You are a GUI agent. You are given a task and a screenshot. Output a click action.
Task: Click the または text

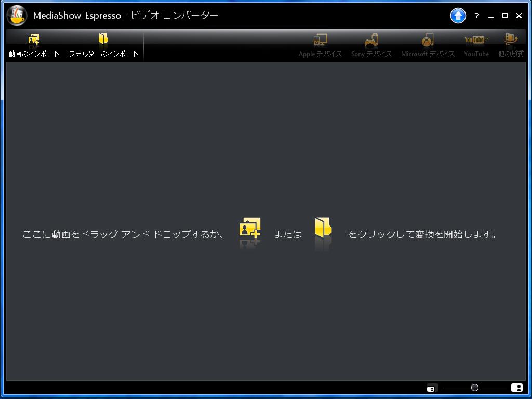[x=288, y=234]
